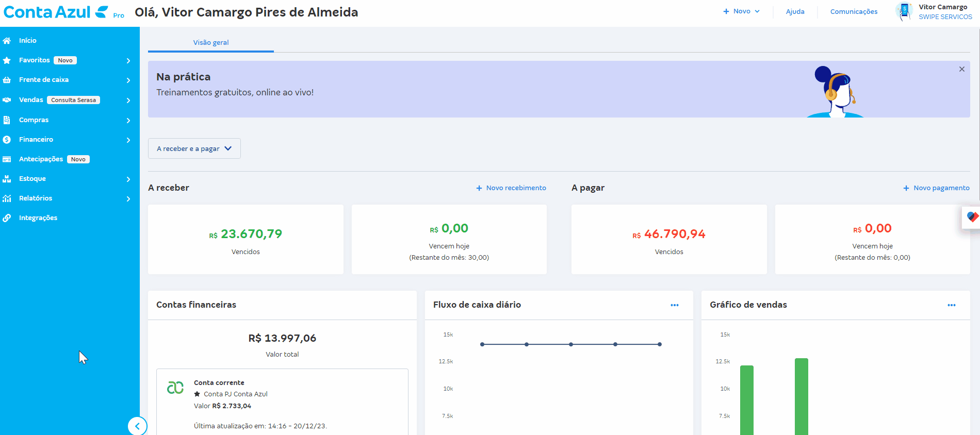Open the A pagar Vencem hoje card
This screenshot has height=435, width=980.
click(873, 240)
